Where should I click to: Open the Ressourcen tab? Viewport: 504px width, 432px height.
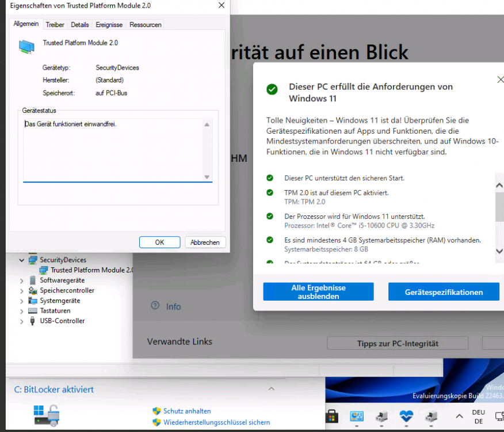click(x=146, y=25)
